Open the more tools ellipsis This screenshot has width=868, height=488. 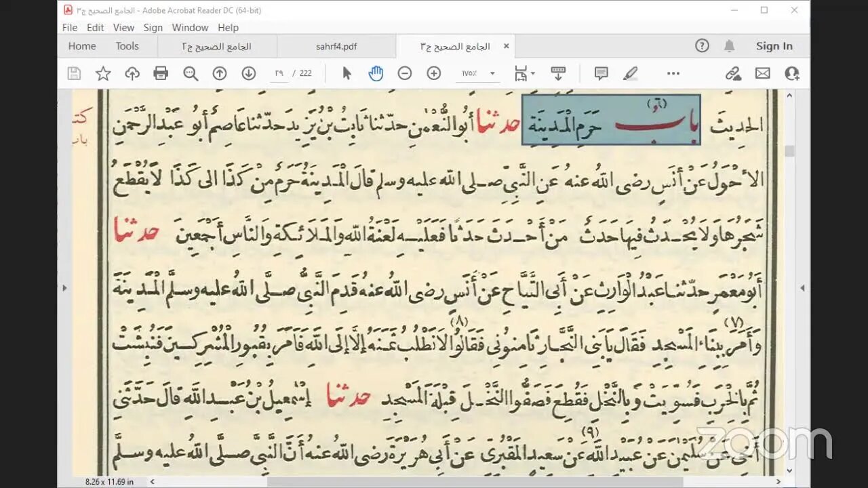click(x=673, y=73)
